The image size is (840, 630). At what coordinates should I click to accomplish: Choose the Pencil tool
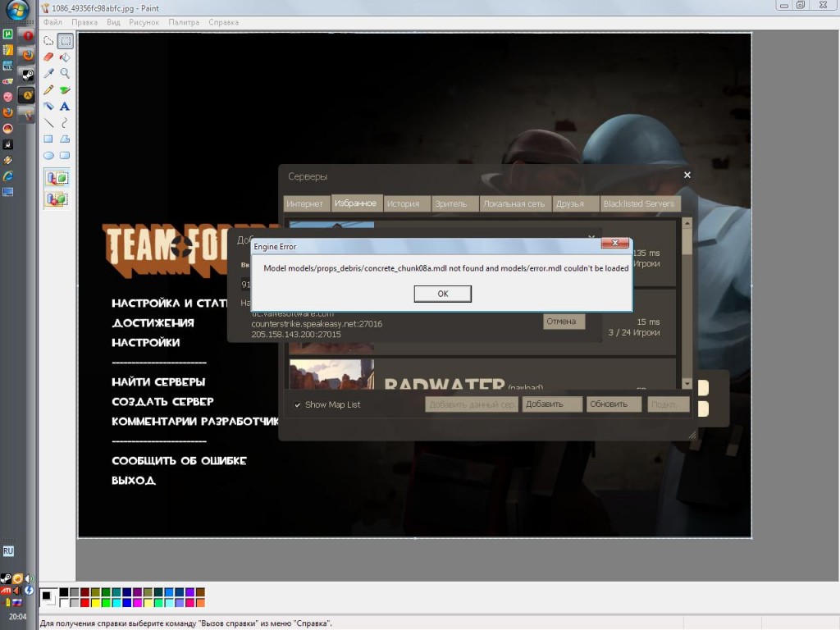click(x=48, y=90)
